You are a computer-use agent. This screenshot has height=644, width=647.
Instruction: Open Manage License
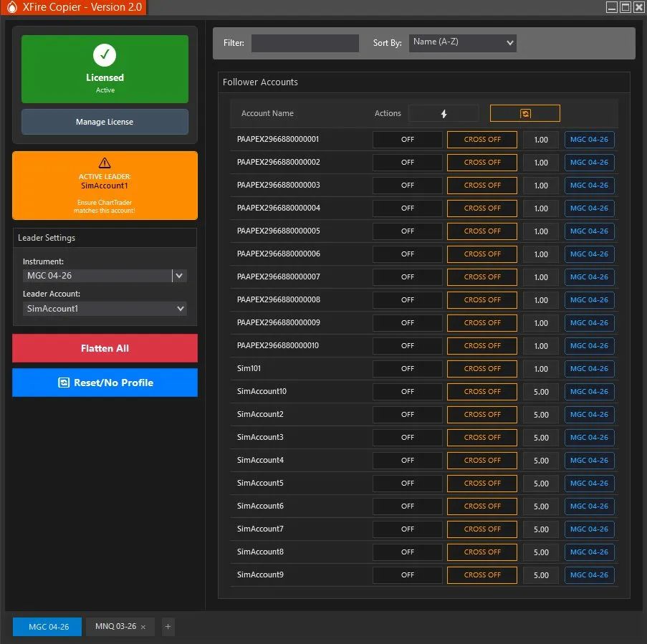pyautogui.click(x=105, y=121)
